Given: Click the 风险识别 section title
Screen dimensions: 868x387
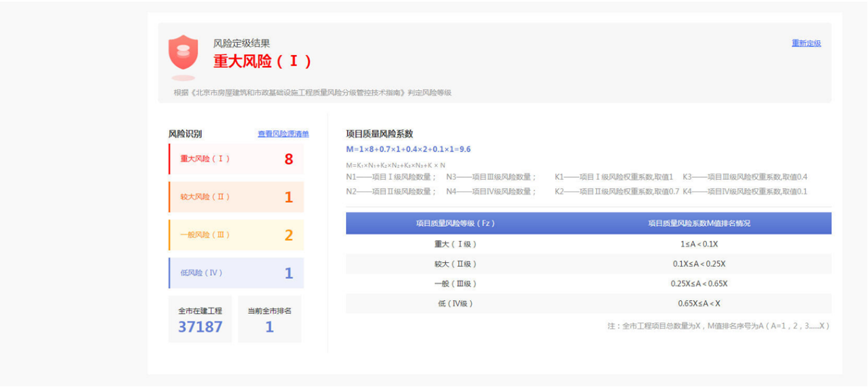Looking at the screenshot, I should [x=185, y=134].
